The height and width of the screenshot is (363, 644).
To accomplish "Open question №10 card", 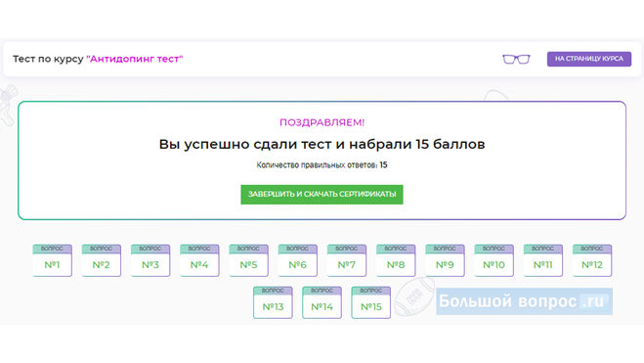I will coord(494,260).
